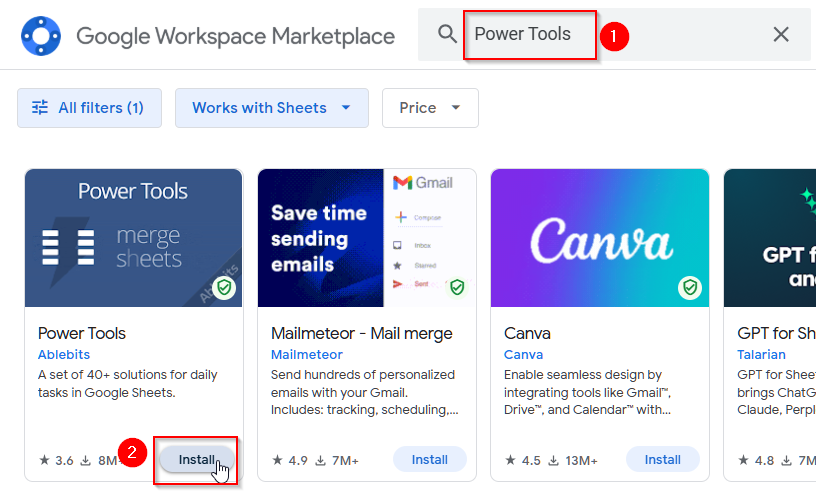Click the 13M+ download icon on Canva
Screen dimensions: 816x492
554,461
